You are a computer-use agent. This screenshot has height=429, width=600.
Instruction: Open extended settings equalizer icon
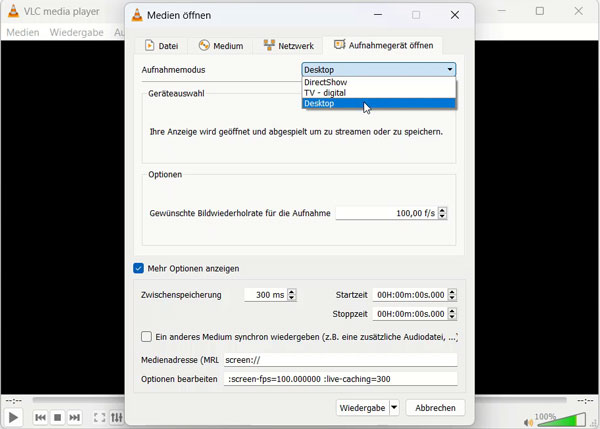click(116, 417)
